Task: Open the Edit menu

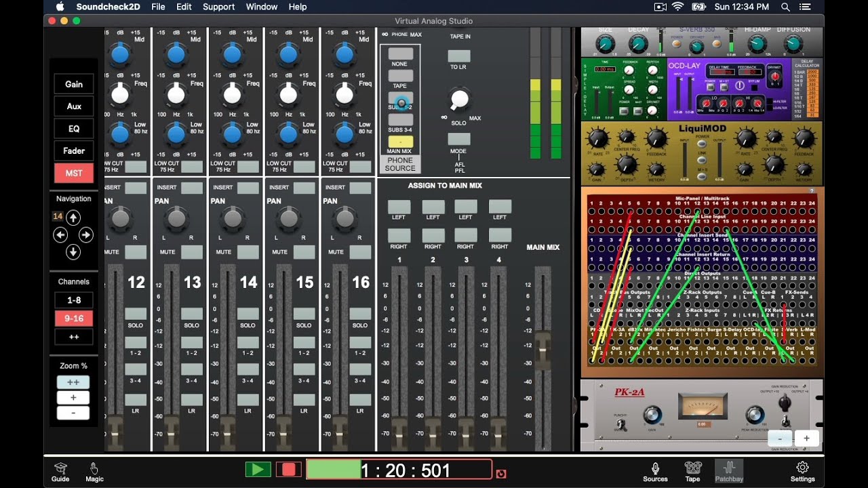Action: click(x=184, y=7)
